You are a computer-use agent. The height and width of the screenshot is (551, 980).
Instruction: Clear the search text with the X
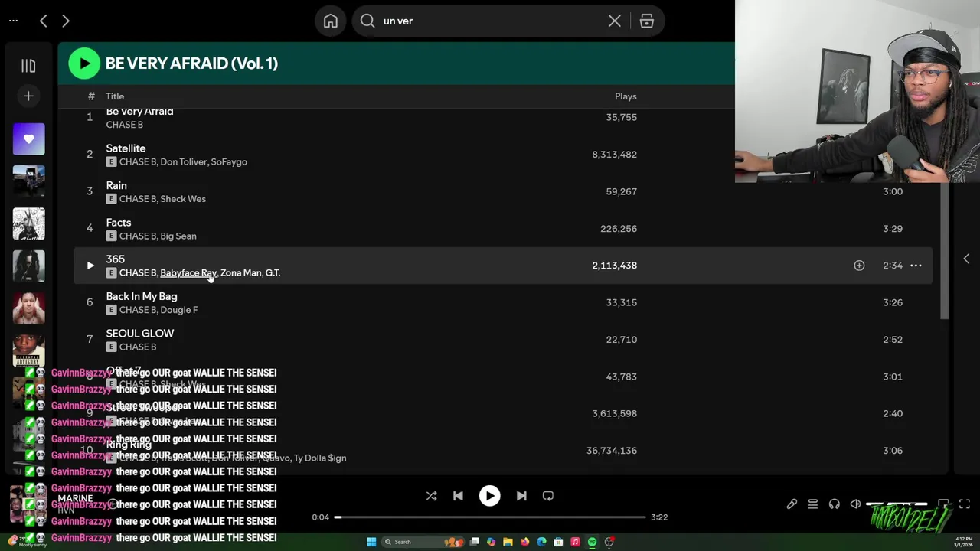point(614,21)
